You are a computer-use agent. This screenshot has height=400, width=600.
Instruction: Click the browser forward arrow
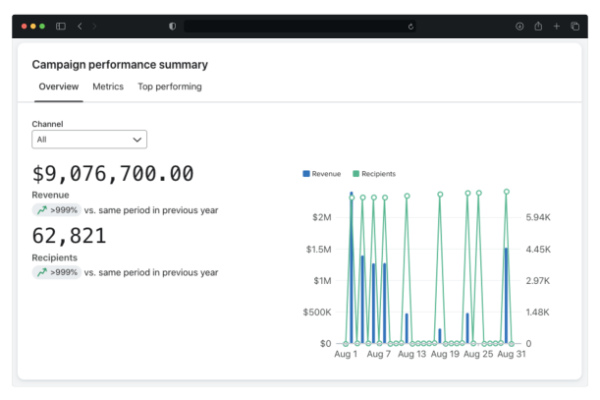coord(93,26)
